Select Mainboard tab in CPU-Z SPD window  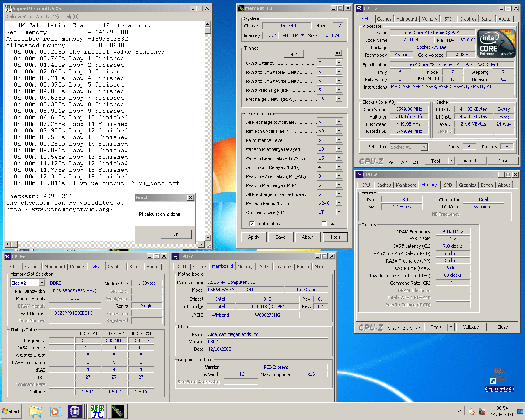point(55,267)
